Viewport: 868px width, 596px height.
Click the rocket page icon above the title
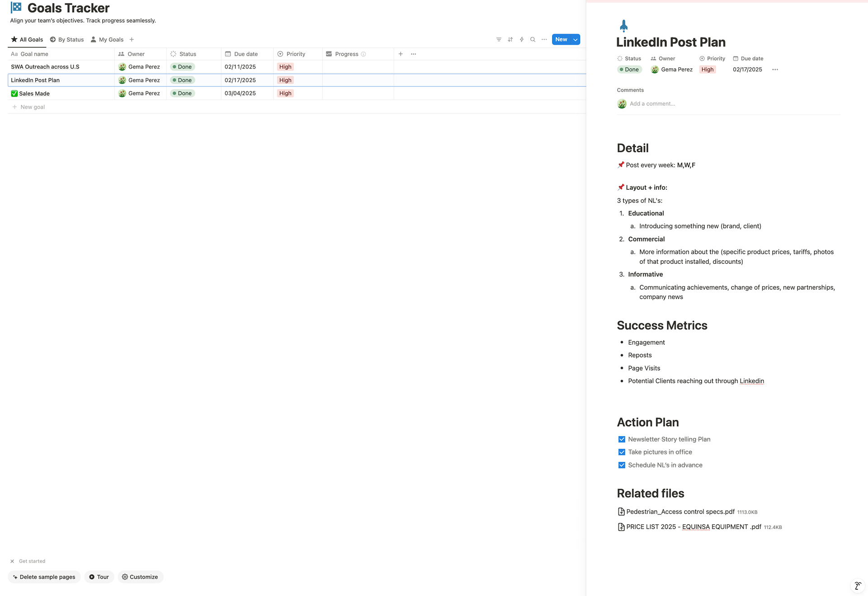[x=623, y=26]
